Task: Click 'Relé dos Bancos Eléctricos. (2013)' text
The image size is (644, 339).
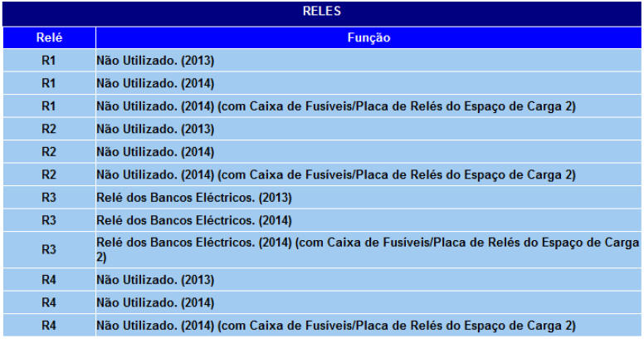Action: (x=194, y=198)
